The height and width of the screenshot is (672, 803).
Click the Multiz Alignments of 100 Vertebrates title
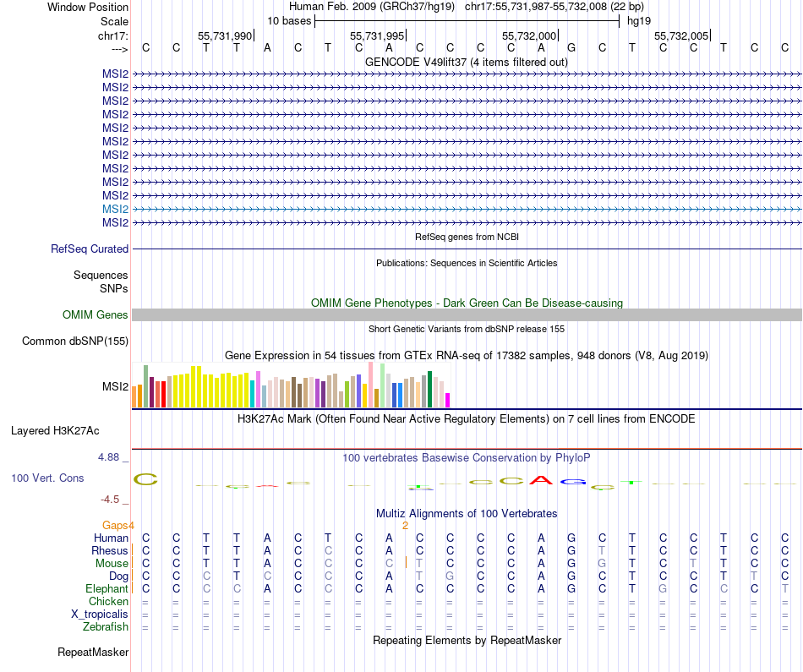467,514
